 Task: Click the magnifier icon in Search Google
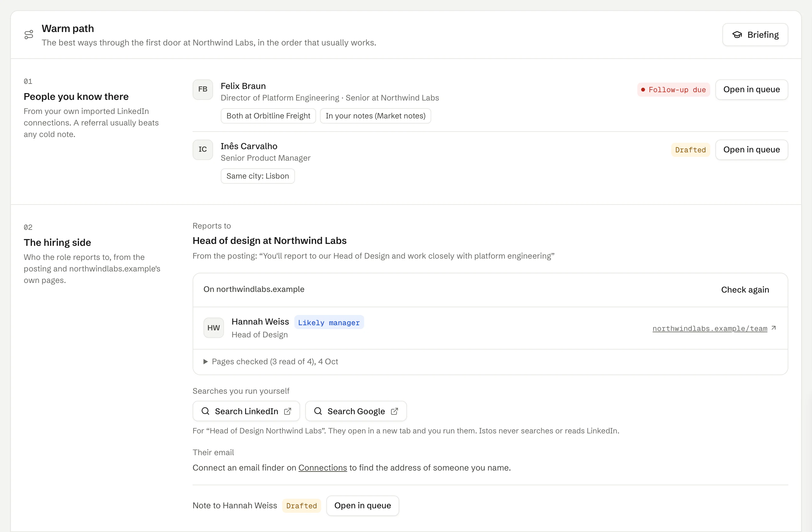318,411
